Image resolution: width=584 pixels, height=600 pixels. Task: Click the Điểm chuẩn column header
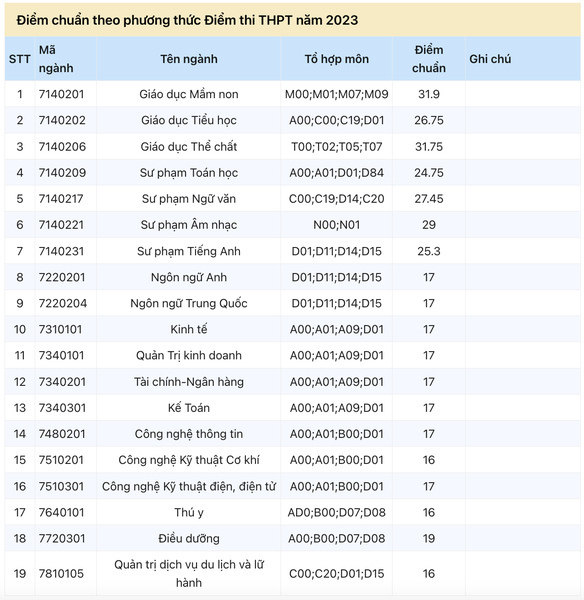tap(429, 59)
